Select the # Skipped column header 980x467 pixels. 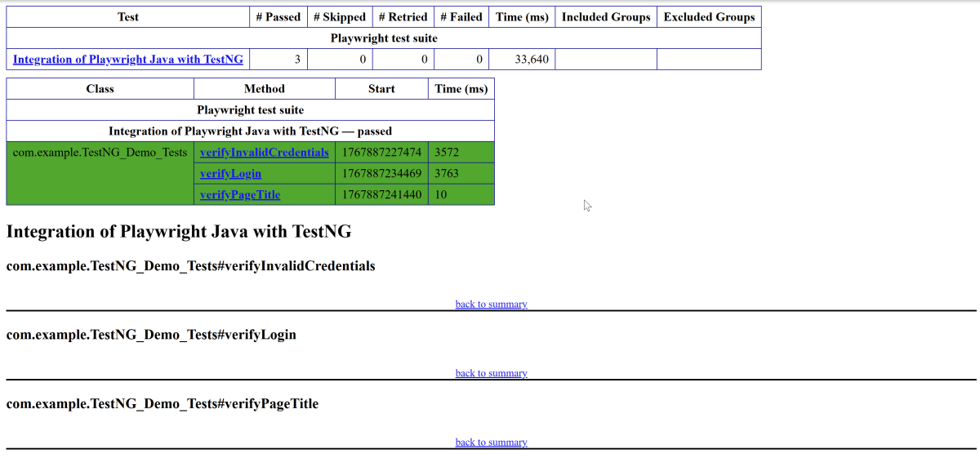[x=339, y=17]
